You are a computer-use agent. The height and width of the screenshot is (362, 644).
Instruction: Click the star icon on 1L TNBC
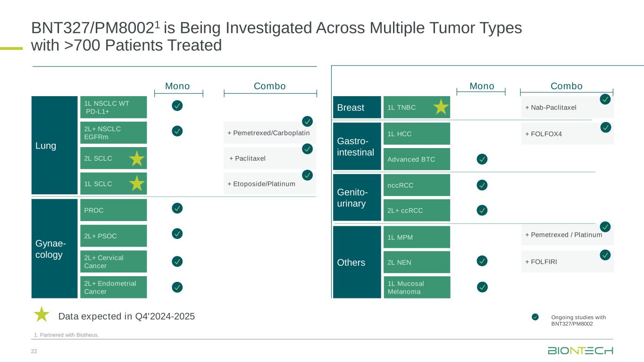(x=440, y=107)
